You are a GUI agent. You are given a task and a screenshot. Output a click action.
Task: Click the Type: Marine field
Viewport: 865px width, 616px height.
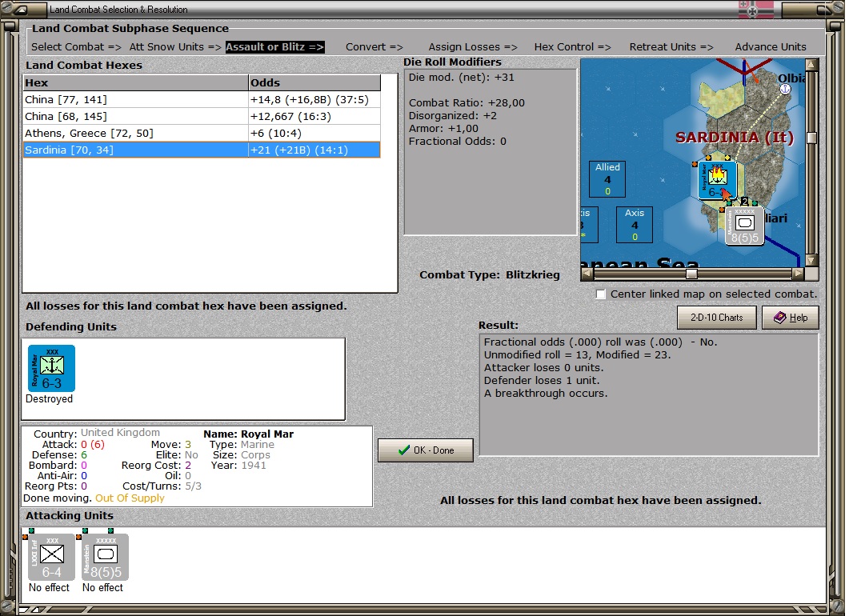[x=242, y=445]
